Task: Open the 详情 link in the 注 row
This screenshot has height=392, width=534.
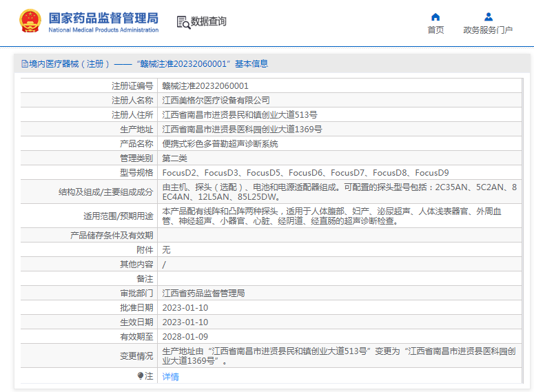Action: pyautogui.click(x=170, y=377)
